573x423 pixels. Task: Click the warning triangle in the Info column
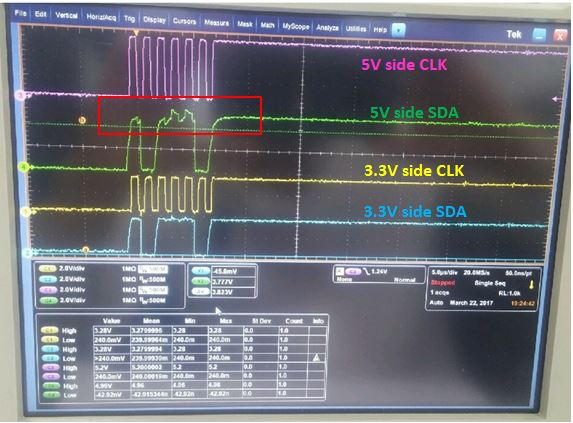click(316, 358)
